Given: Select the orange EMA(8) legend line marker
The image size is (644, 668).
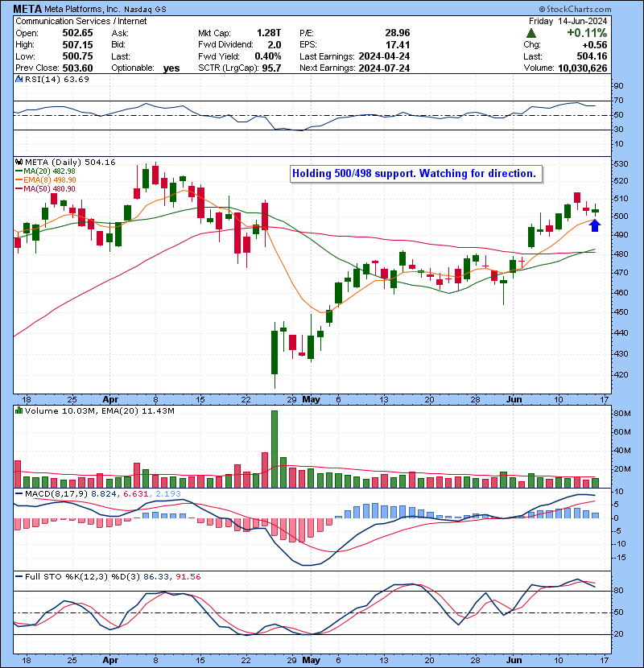Looking at the screenshot, I should pyautogui.click(x=19, y=180).
